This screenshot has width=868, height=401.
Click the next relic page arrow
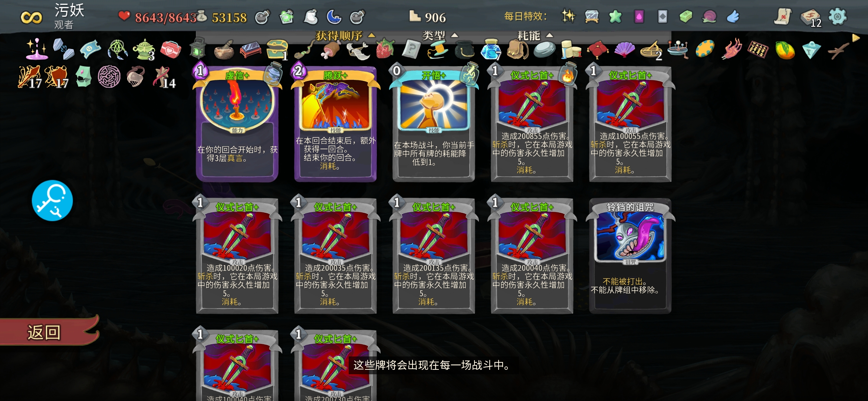click(856, 38)
